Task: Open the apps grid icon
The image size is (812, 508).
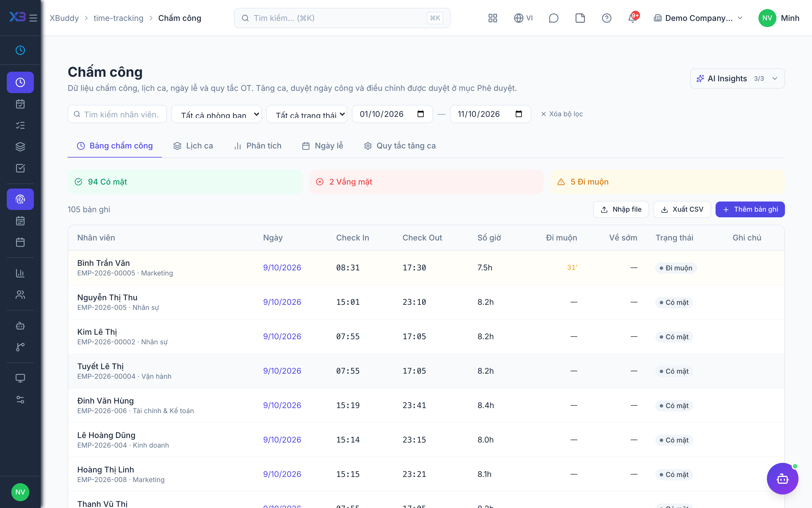Action: (493, 18)
